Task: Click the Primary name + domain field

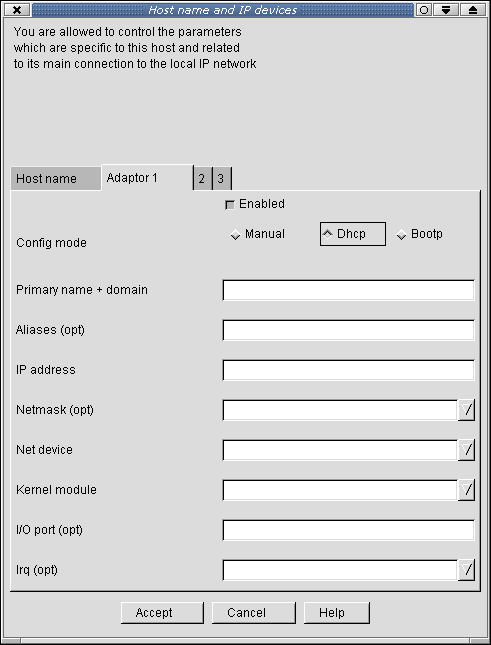Action: tap(348, 290)
